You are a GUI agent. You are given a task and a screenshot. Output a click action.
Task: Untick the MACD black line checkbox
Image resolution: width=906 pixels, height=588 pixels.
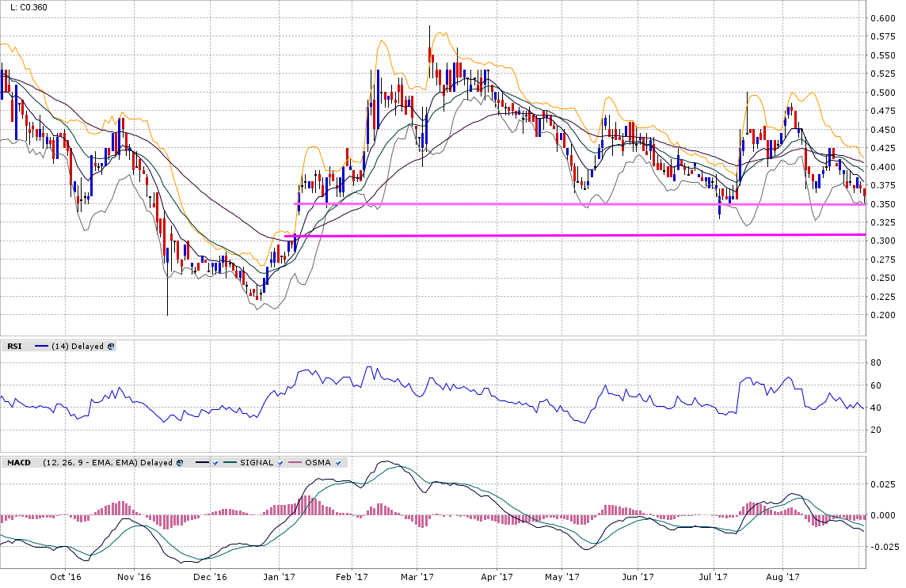pyautogui.click(x=215, y=462)
